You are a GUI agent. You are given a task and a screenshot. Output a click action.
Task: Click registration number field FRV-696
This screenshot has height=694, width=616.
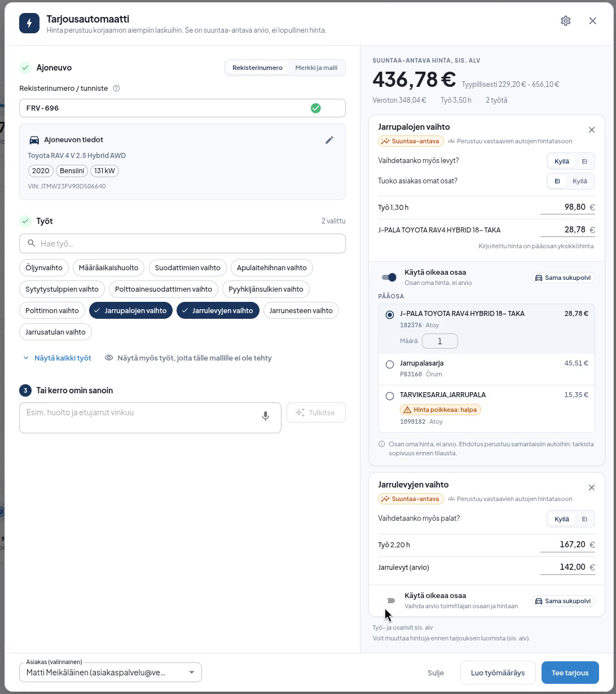(182, 108)
